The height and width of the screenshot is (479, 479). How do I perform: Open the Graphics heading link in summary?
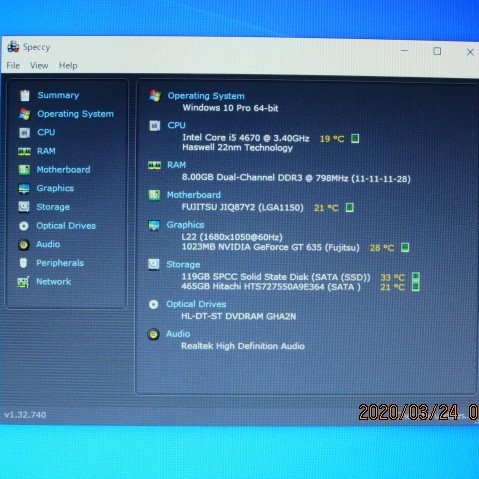185,225
